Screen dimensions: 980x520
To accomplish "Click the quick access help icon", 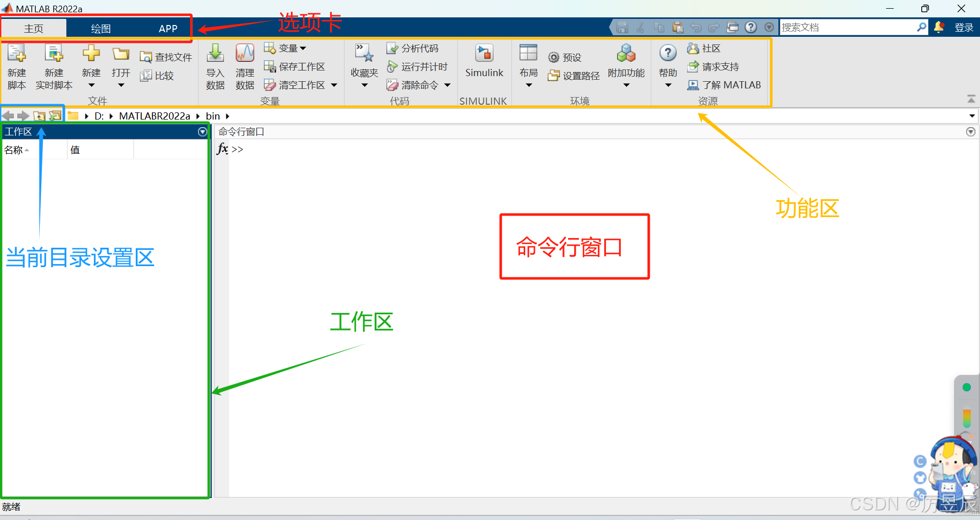I will (x=751, y=27).
